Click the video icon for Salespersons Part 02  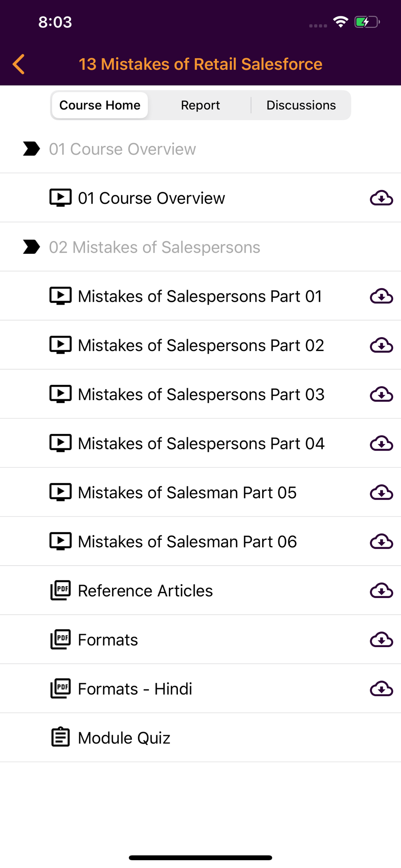coord(60,345)
